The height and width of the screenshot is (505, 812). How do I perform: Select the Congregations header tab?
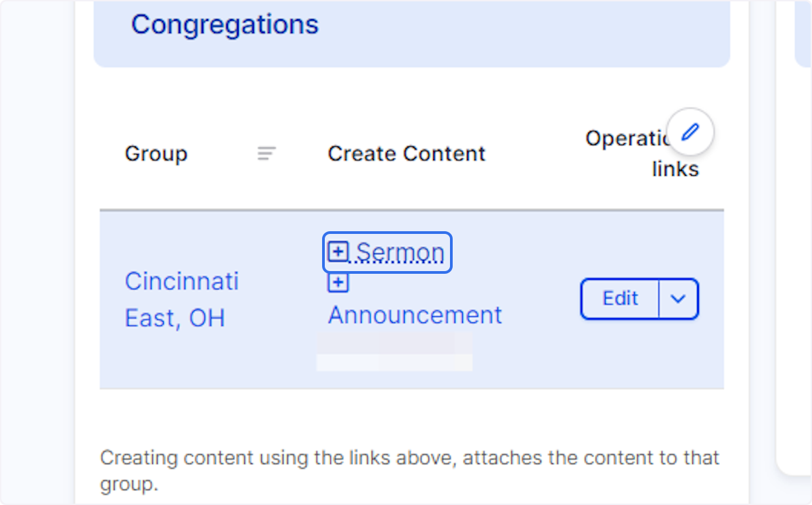pyautogui.click(x=225, y=24)
